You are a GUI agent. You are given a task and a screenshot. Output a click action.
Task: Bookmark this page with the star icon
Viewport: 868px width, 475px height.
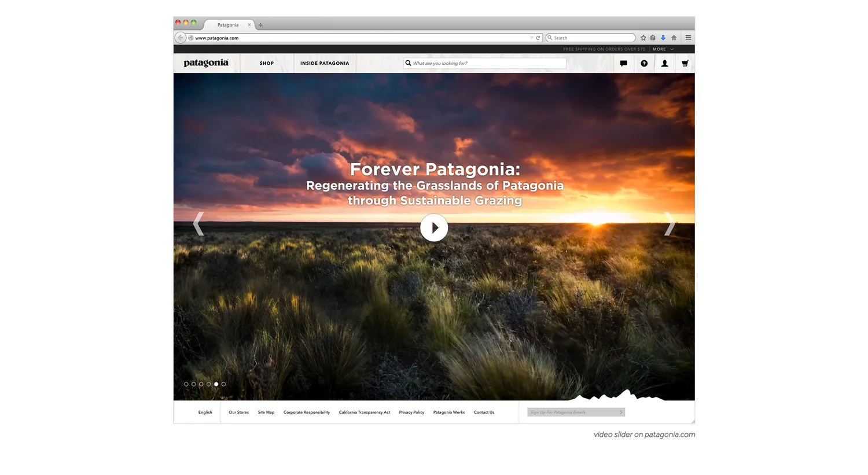(x=643, y=38)
